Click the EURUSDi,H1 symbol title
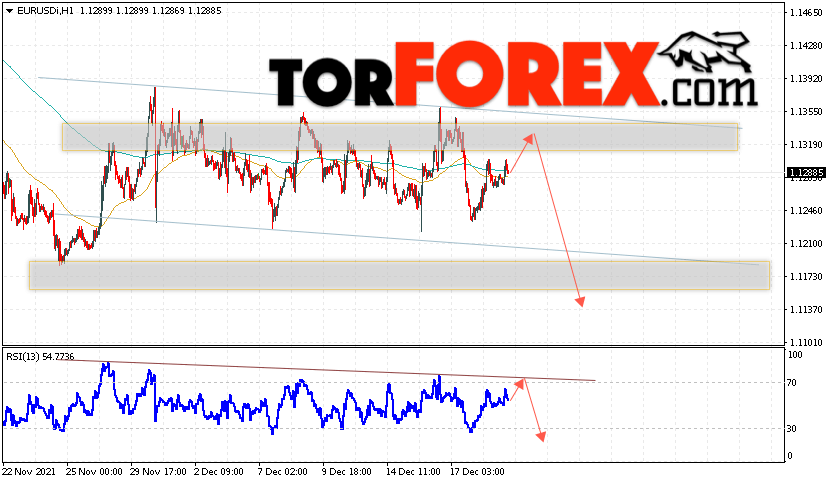This screenshot has height=483, width=830. pos(46,11)
